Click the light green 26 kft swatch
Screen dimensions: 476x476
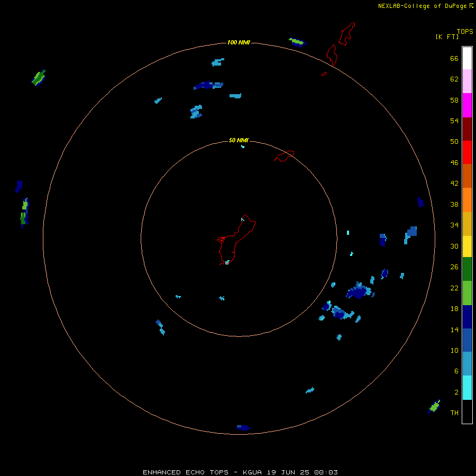pos(467,293)
